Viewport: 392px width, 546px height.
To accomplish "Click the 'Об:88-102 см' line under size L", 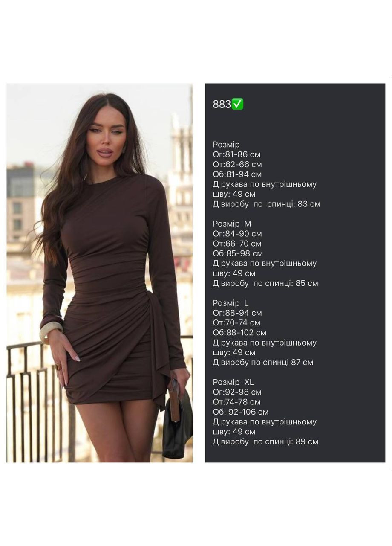I will [x=239, y=333].
